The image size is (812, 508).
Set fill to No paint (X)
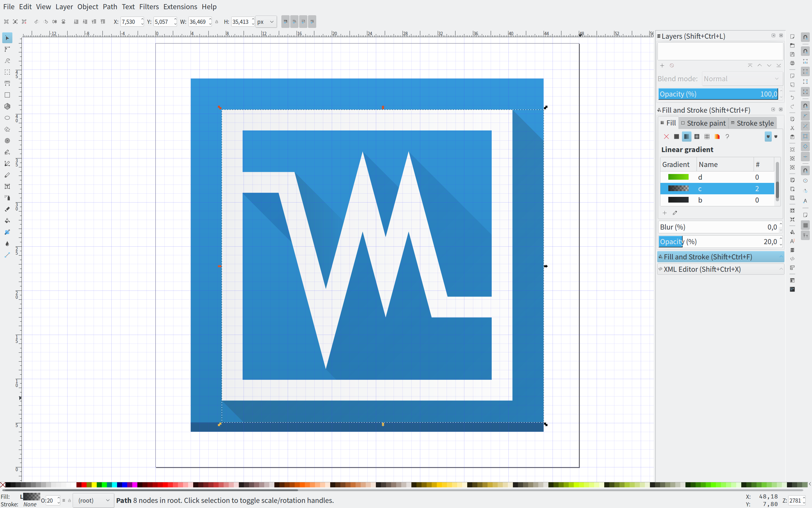pos(666,137)
